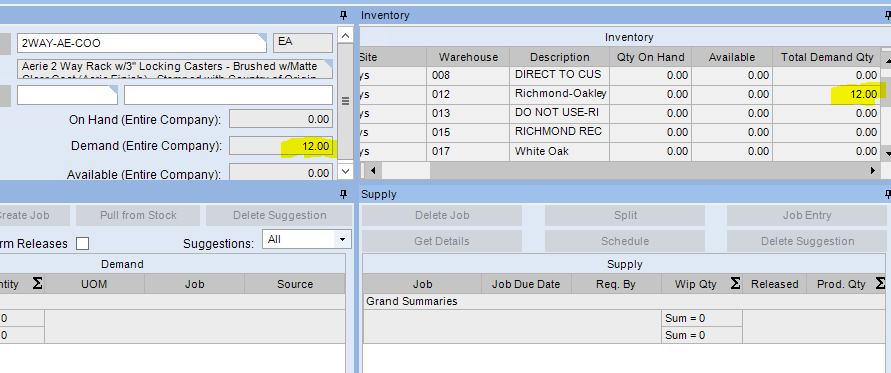Click the RICHMOND REC description cell

[560, 132]
